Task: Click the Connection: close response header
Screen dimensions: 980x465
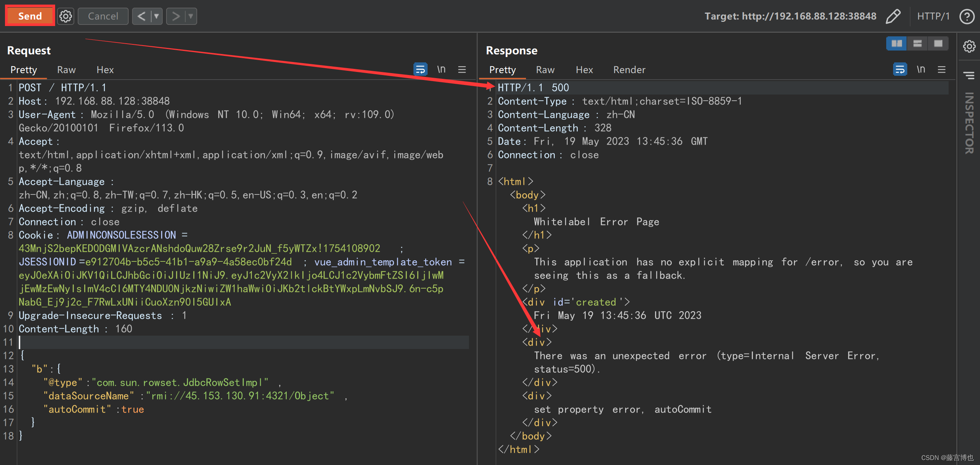Action: tap(548, 155)
